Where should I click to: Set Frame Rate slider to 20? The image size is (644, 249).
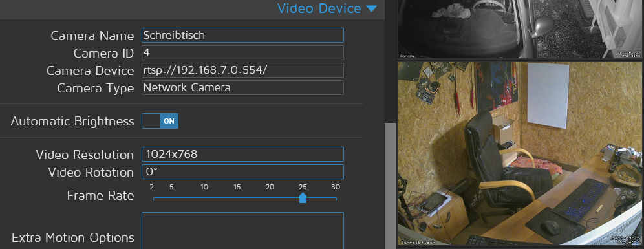[x=270, y=199]
